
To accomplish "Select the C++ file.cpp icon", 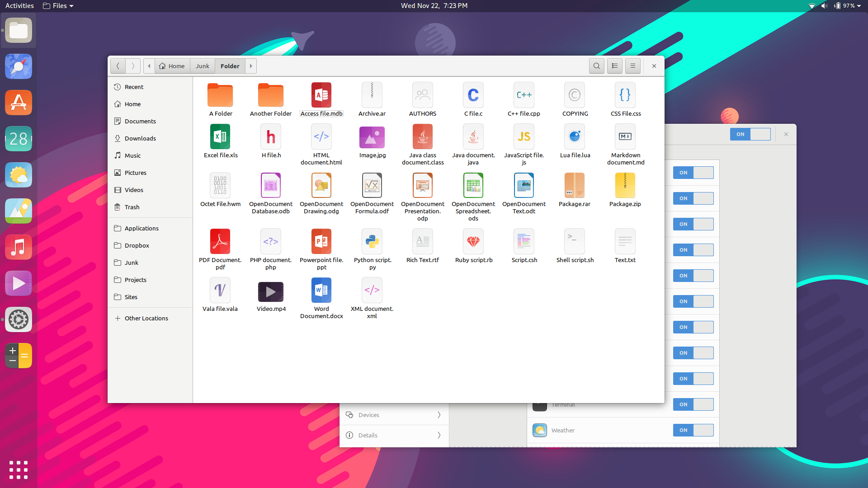I will pos(524,95).
